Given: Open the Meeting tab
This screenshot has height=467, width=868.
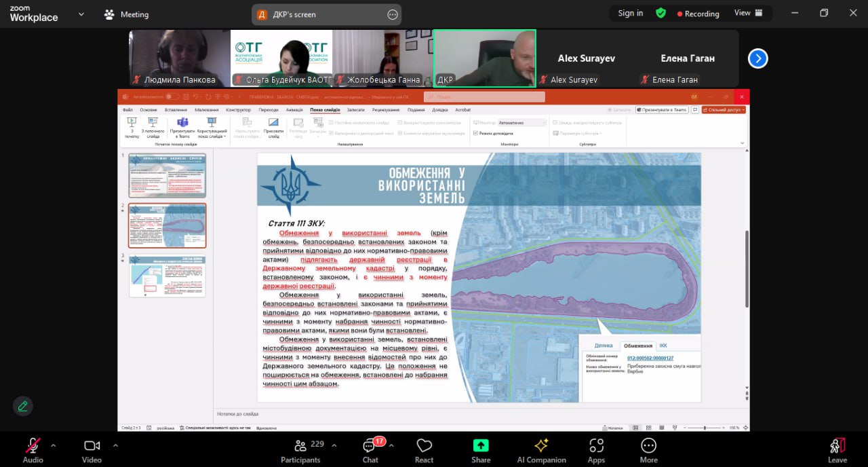Looking at the screenshot, I should click(127, 14).
